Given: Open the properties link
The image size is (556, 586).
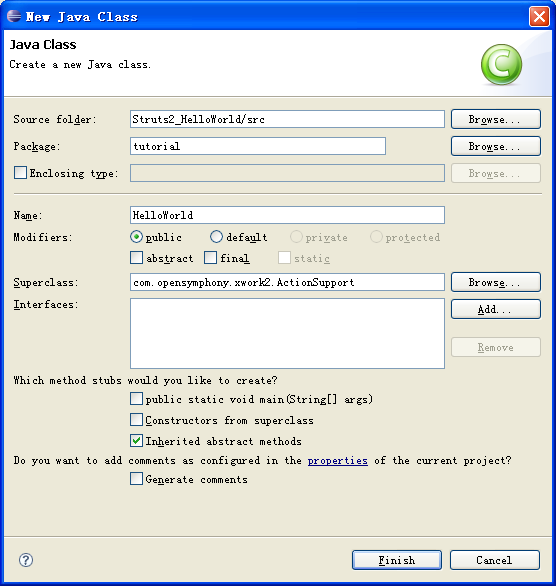Looking at the screenshot, I should pos(337,461).
